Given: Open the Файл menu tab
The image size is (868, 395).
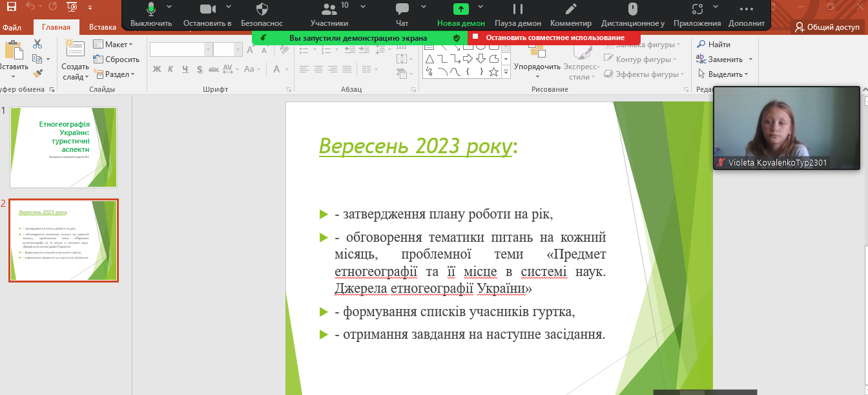Looking at the screenshot, I should pyautogui.click(x=12, y=27).
